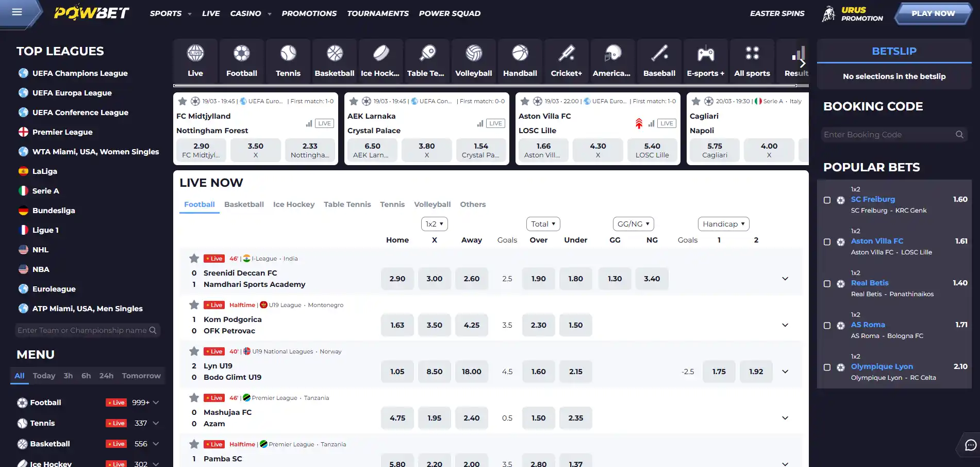Tick the Real Betis popular bet checkbox
Viewport: 980px width, 467px height.
tap(827, 284)
